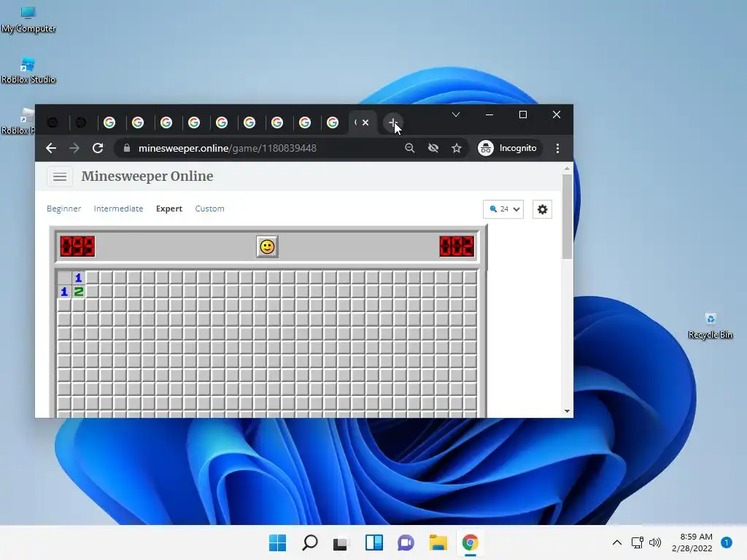Open the Roblox Studio desktop shortcut

[x=28, y=71]
